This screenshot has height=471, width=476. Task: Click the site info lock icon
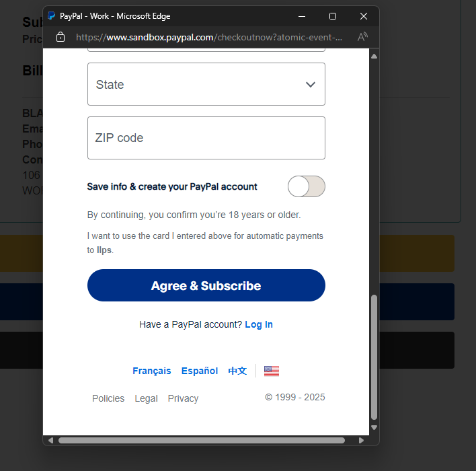[x=61, y=37]
